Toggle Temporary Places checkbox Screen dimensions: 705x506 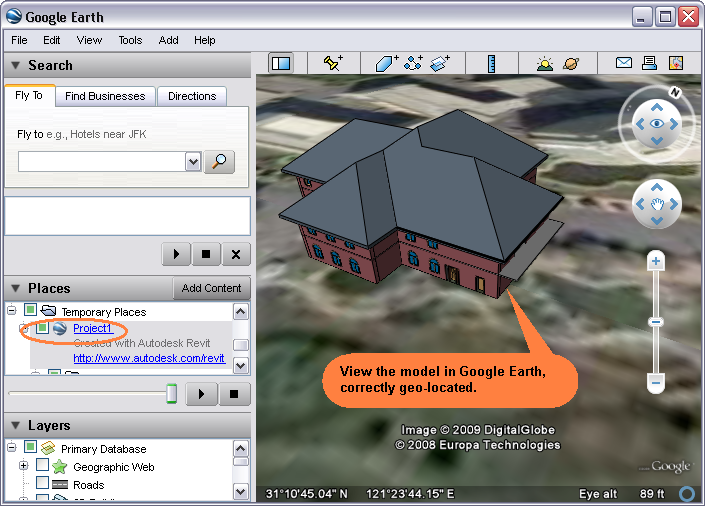pos(30,309)
